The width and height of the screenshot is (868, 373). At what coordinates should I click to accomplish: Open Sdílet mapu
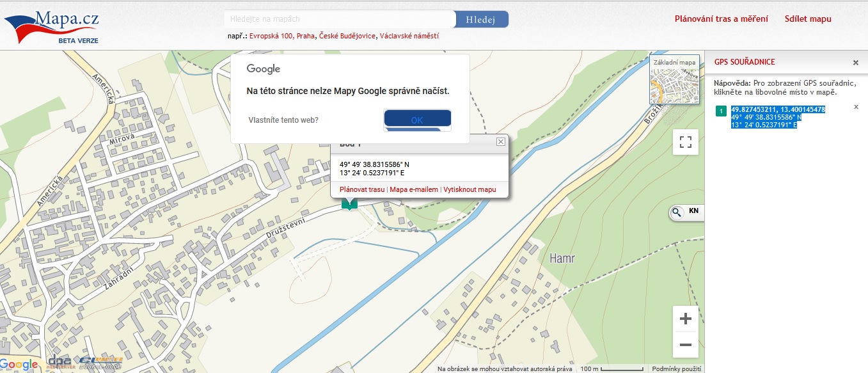pos(808,19)
